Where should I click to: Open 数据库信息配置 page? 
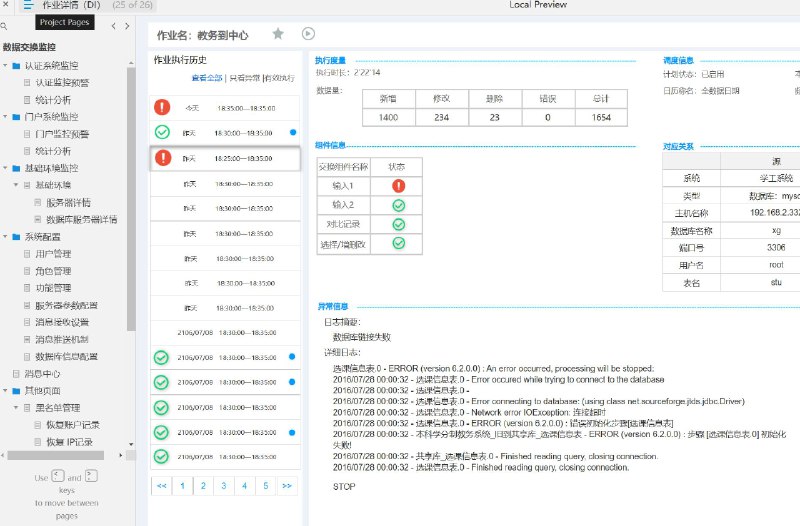[x=66, y=356]
